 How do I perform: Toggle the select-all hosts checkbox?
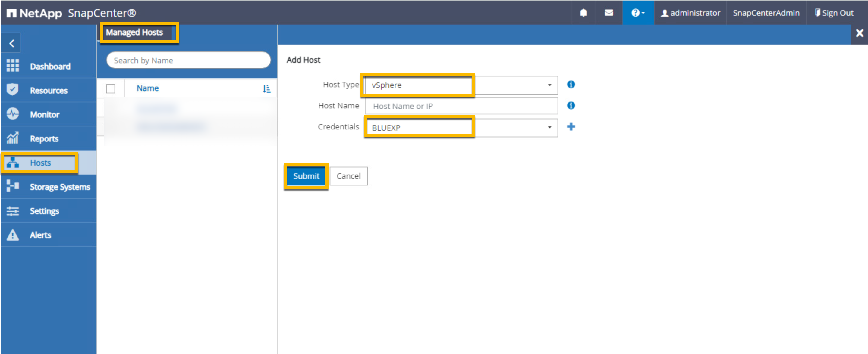click(111, 88)
